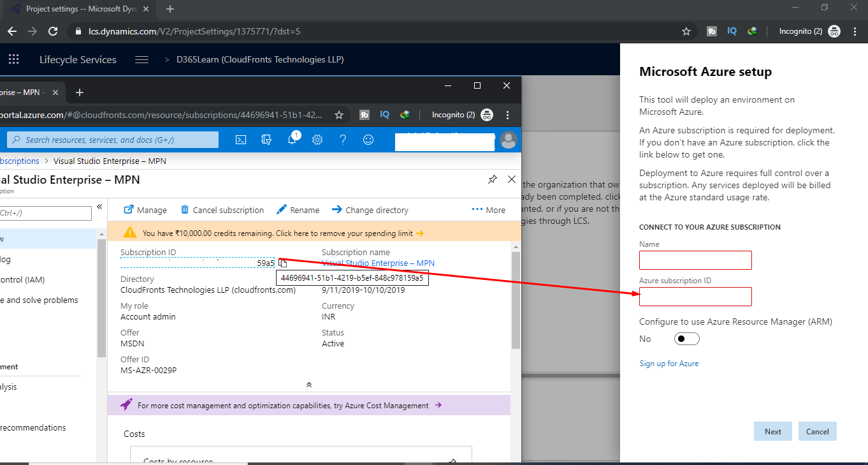
Task: Click Manage in subscription toolbar
Action: [145, 210]
